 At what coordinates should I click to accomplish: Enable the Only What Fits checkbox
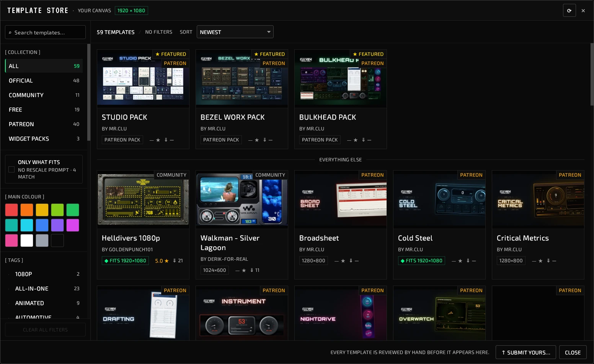tap(11, 169)
